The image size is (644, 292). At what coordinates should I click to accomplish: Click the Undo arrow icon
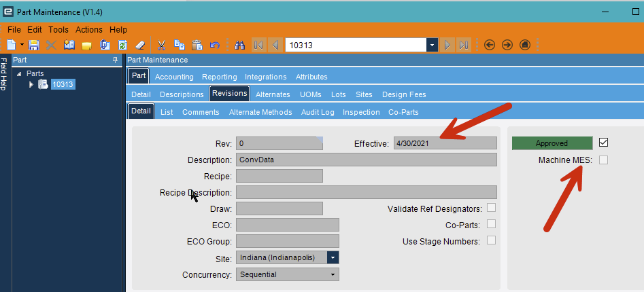[215, 45]
